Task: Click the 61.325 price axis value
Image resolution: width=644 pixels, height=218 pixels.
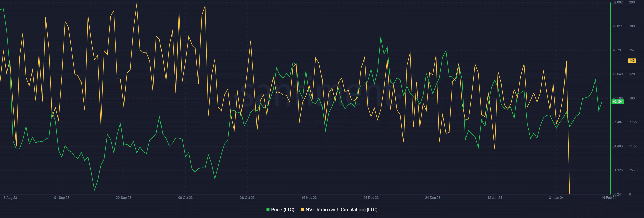Action: (x=617, y=170)
